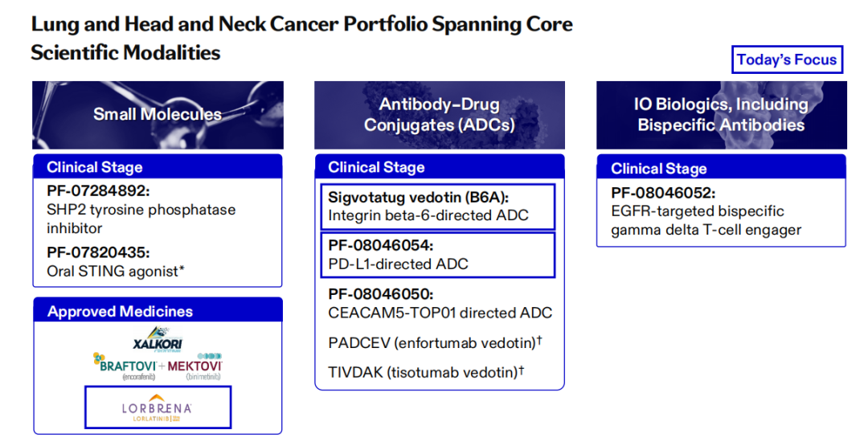Click the PF-08046050 CEACAM5-TOP01 entry

tap(440, 303)
